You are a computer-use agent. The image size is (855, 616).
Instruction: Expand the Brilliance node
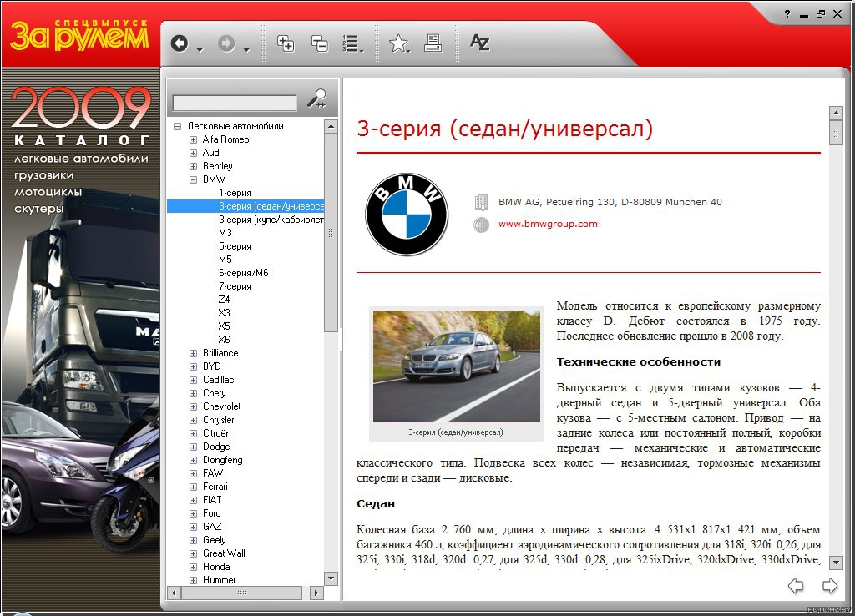pyautogui.click(x=193, y=353)
